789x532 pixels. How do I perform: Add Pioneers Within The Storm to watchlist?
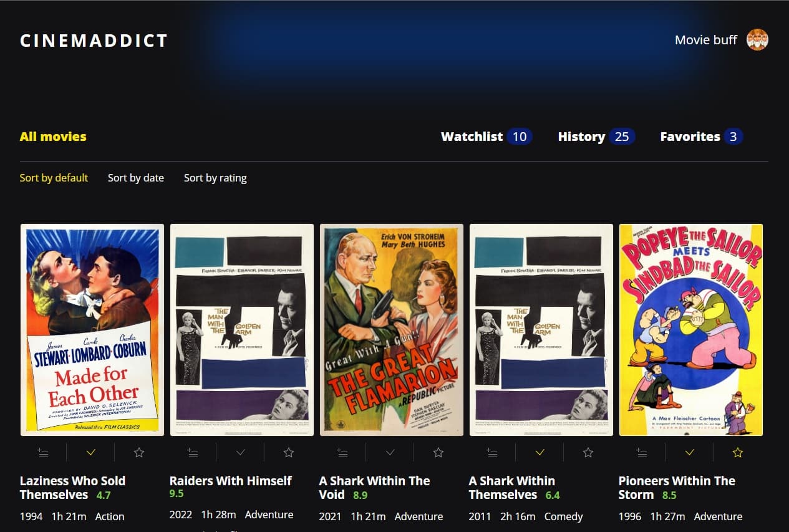(642, 453)
